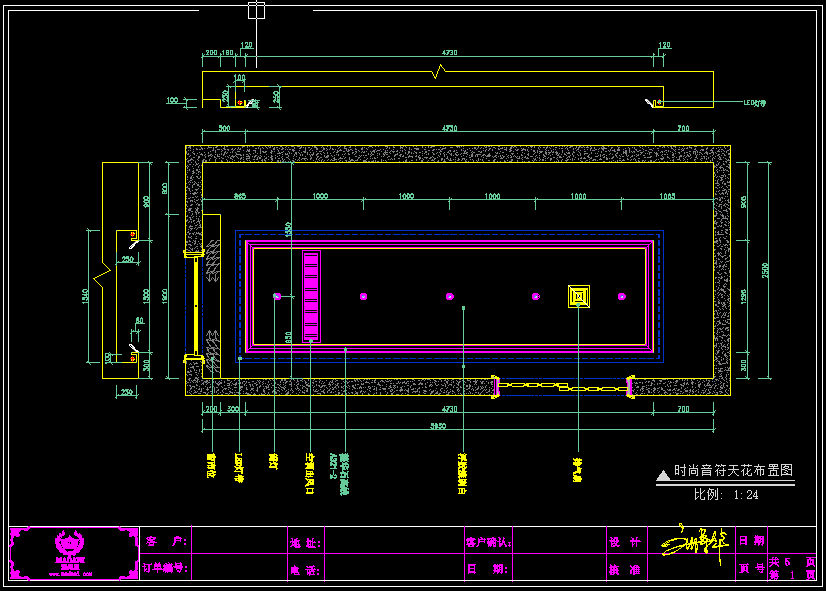
Task: Click the zigzag break line in top section
Action: pyautogui.click(x=436, y=71)
